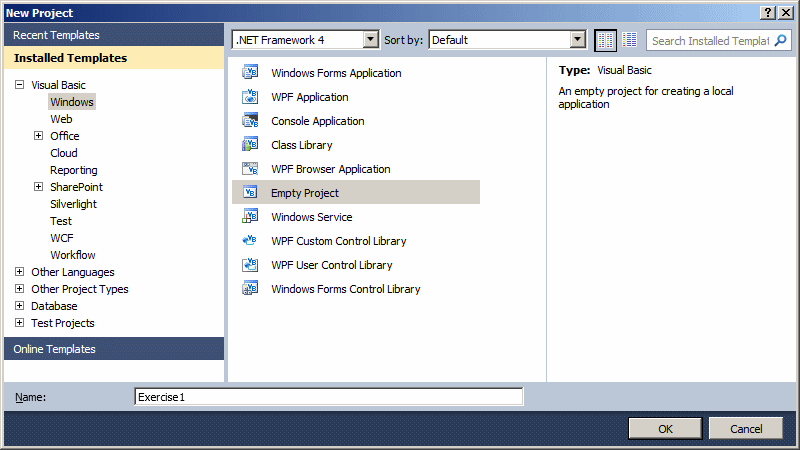Click the Search Installed Templates box
The height and width of the screenshot is (450, 800).
pos(710,40)
